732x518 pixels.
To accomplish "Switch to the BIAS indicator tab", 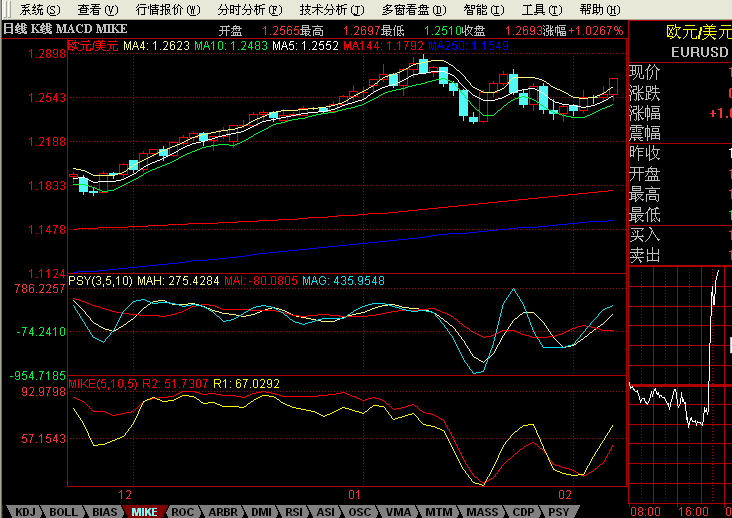I will click(105, 512).
